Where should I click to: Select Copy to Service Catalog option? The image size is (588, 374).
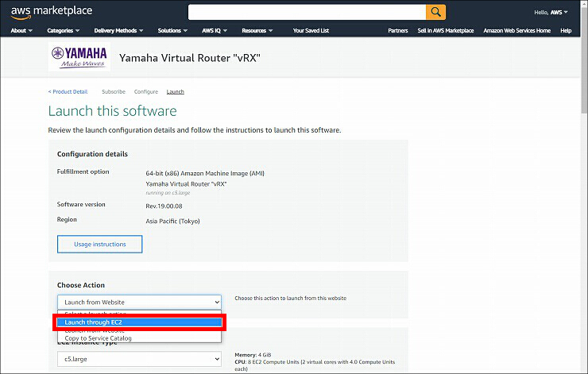(x=139, y=338)
